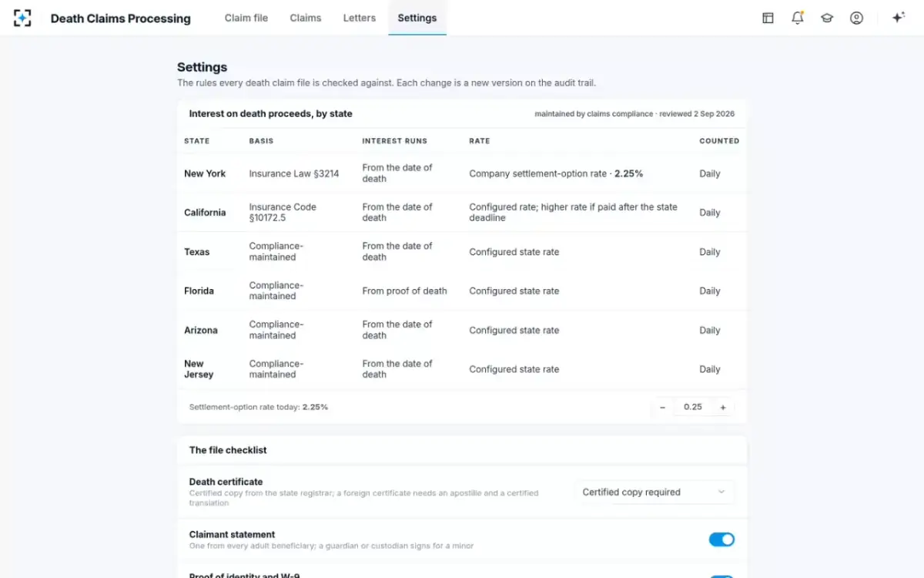The width and height of the screenshot is (924, 578).
Task: Open notifications bell
Action: point(798,18)
